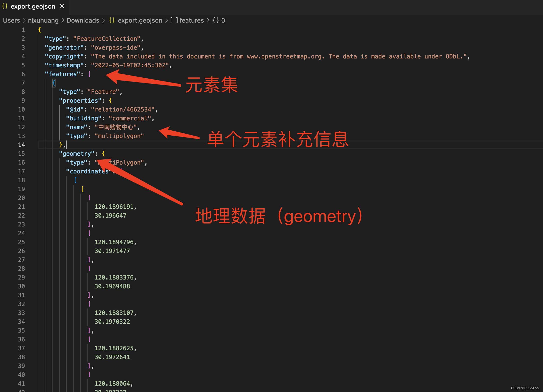
Task: Click the "FeatureCollection" string value
Action: click(x=107, y=39)
